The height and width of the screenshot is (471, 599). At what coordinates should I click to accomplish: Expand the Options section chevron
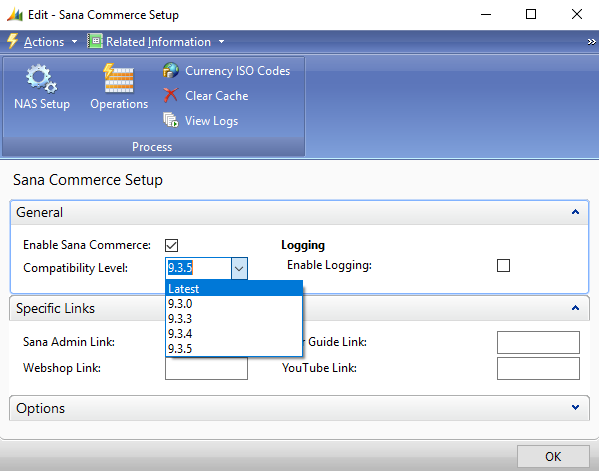[x=575, y=408]
